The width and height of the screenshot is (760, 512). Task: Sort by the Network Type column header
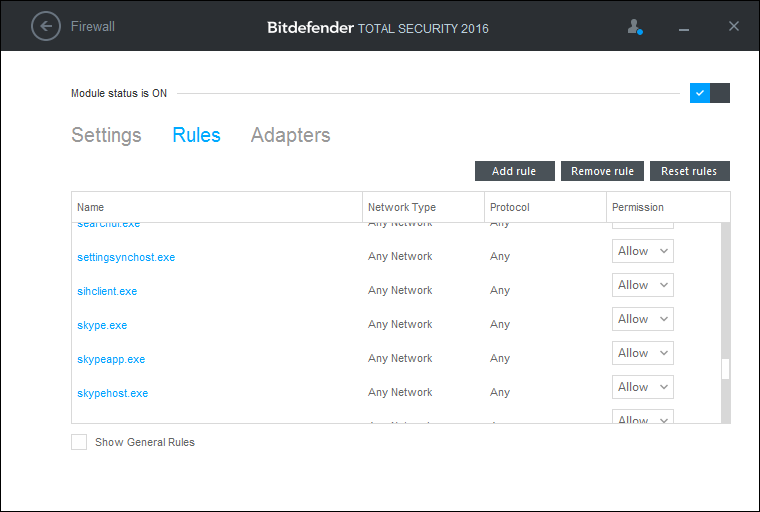pos(423,207)
